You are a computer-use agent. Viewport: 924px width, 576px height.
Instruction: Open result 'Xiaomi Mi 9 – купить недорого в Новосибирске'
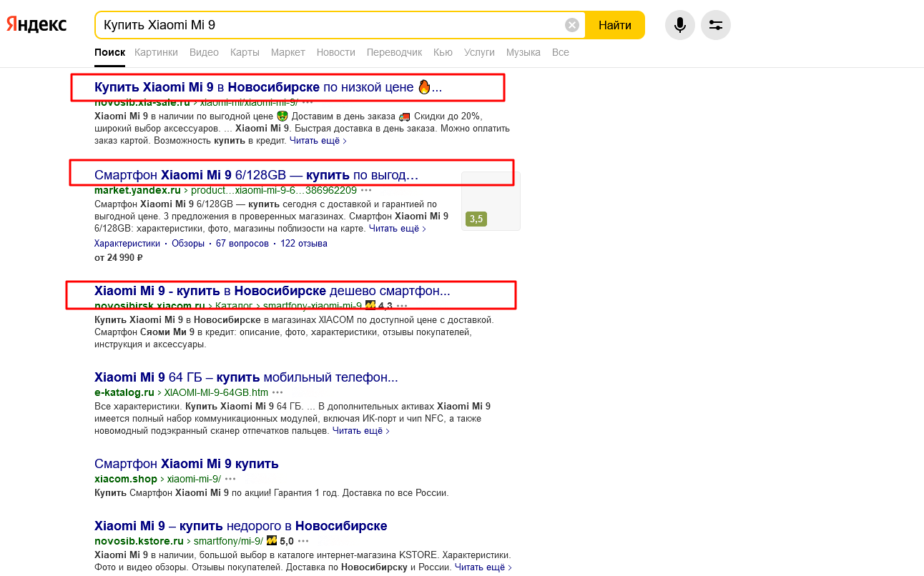click(241, 526)
